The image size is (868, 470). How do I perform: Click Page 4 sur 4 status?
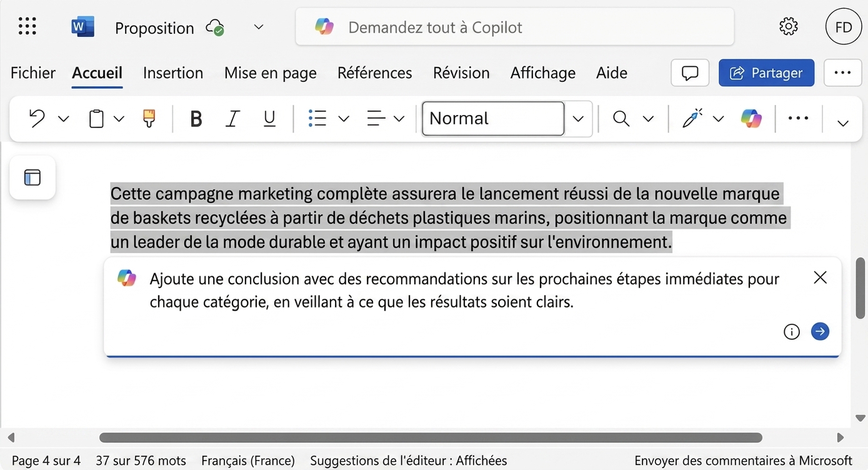point(46,461)
